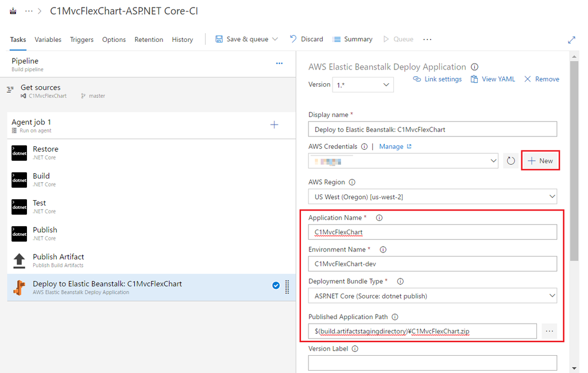Select Pipeline build pipeline row
Viewport: 588px width, 373px height.
pos(148,64)
